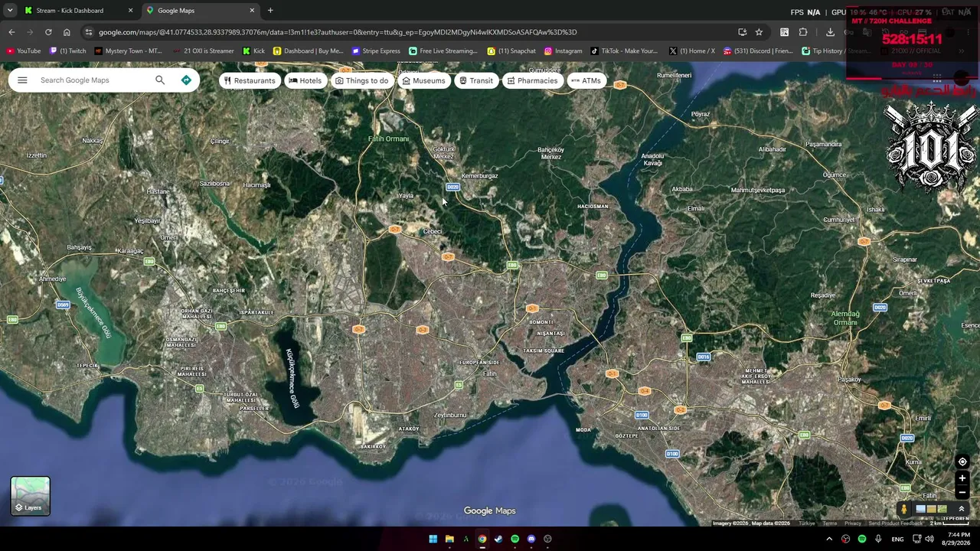The image size is (980, 551).
Task: Open a new browser tab
Action: pos(270,11)
